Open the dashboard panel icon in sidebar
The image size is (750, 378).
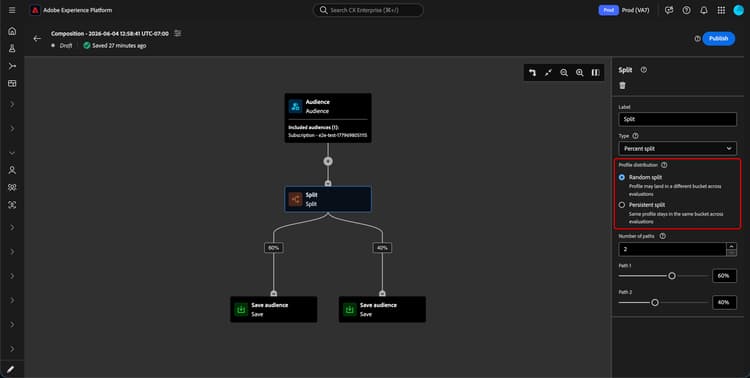pos(12,83)
